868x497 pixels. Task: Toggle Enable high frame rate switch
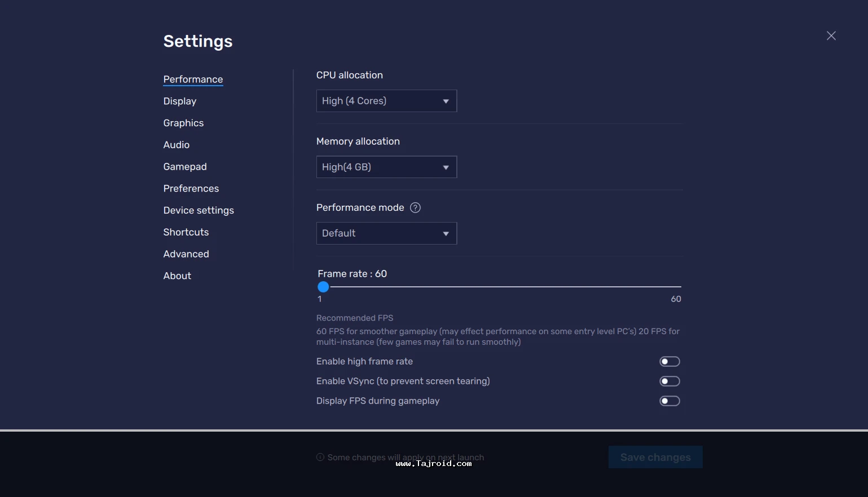click(x=669, y=362)
